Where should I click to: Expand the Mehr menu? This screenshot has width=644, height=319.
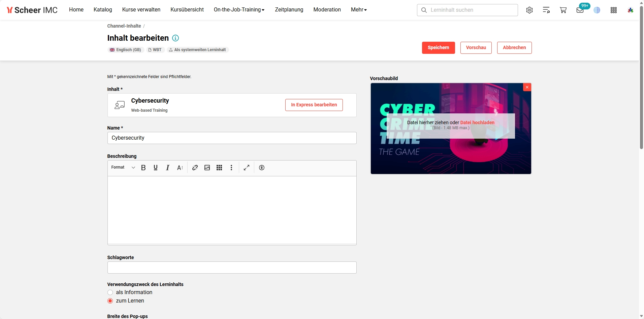click(359, 10)
